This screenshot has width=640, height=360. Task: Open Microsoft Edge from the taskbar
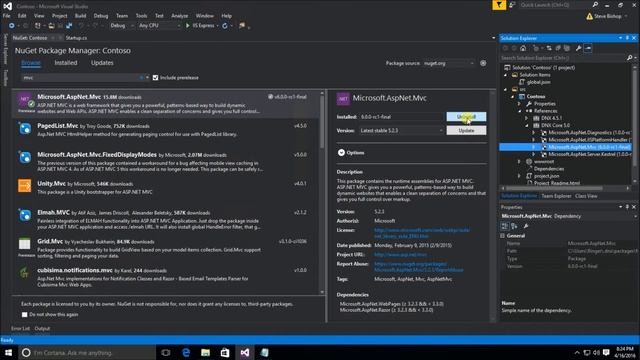pos(186,352)
